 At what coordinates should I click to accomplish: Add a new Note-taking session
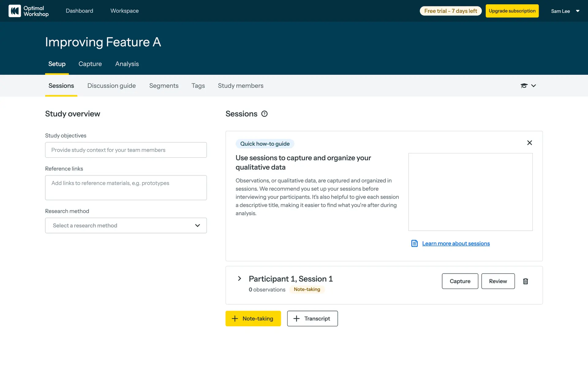coord(253,319)
